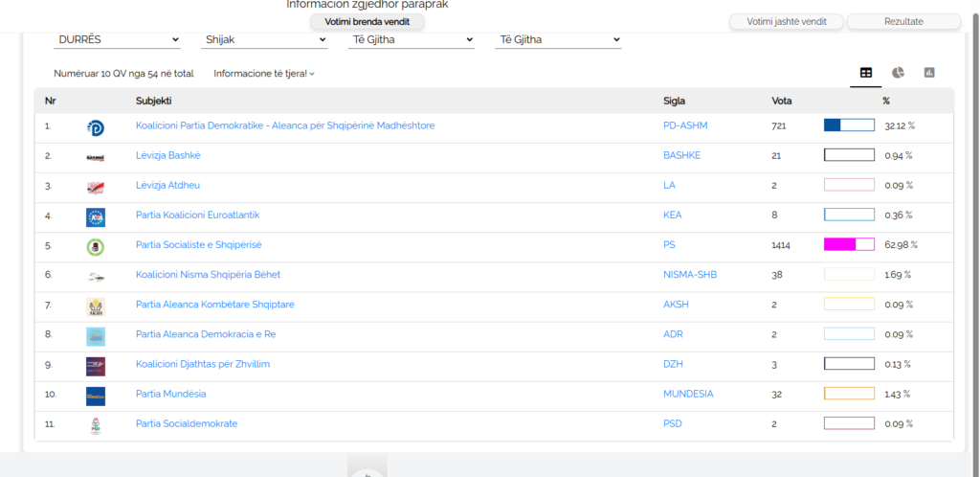
Task: Click the Partia Socialiste party logo
Action: (x=95, y=246)
